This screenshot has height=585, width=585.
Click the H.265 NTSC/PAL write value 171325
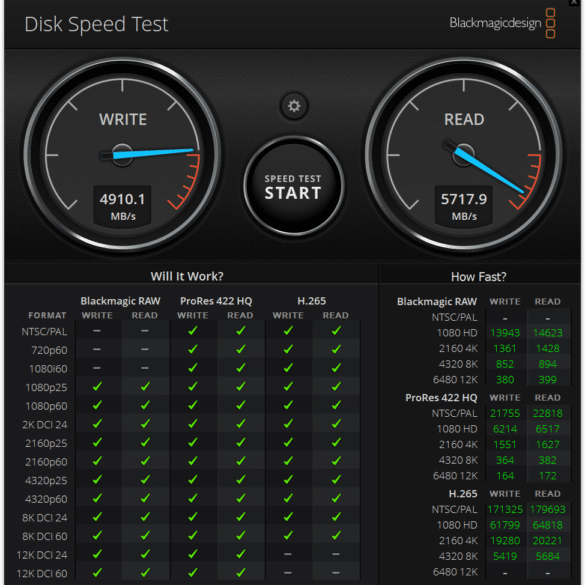click(505, 509)
